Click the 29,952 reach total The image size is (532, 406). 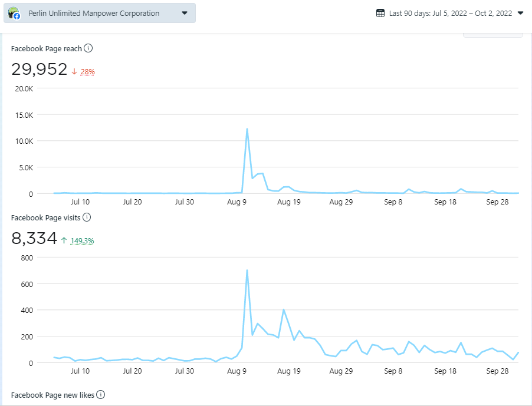tap(40, 70)
